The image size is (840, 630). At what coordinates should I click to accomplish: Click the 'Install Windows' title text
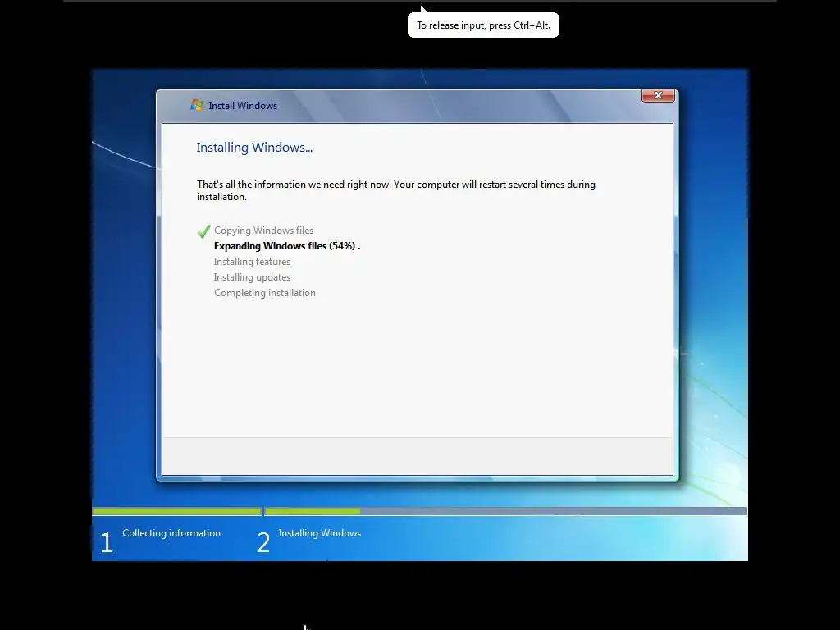pos(243,106)
